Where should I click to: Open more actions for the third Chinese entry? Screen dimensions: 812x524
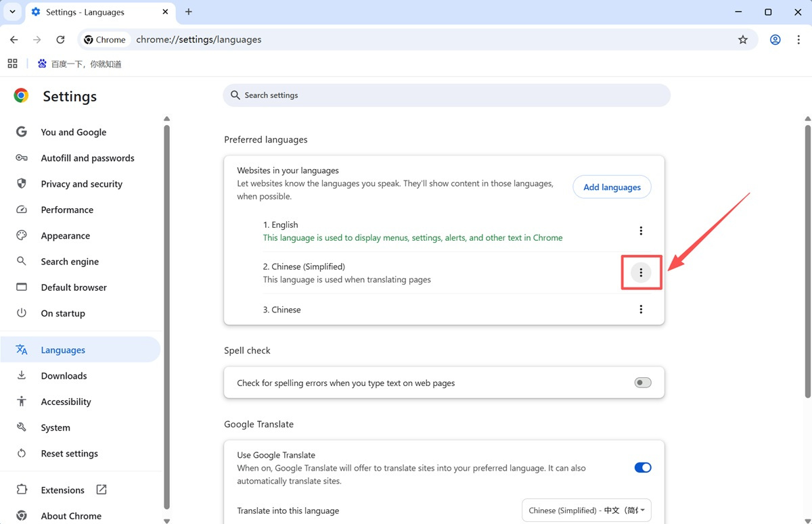(x=641, y=310)
